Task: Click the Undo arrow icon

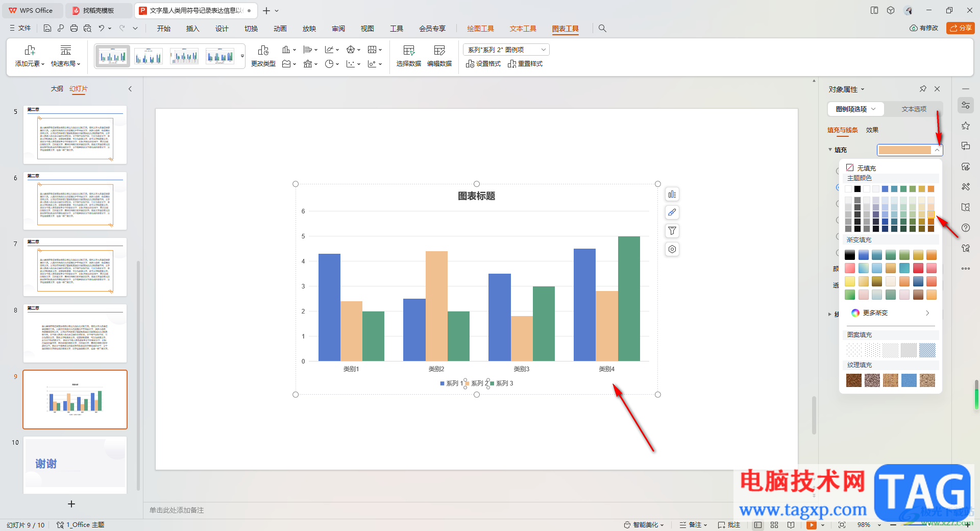Action: (x=102, y=29)
